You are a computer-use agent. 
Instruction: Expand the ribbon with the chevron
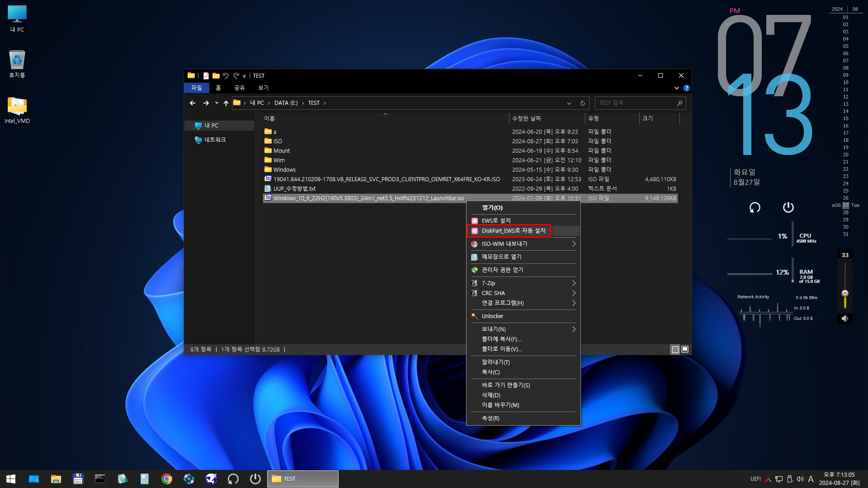click(677, 88)
